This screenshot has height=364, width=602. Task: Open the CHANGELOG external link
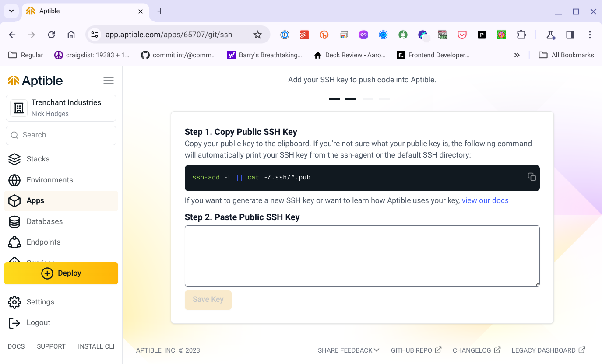(477, 350)
